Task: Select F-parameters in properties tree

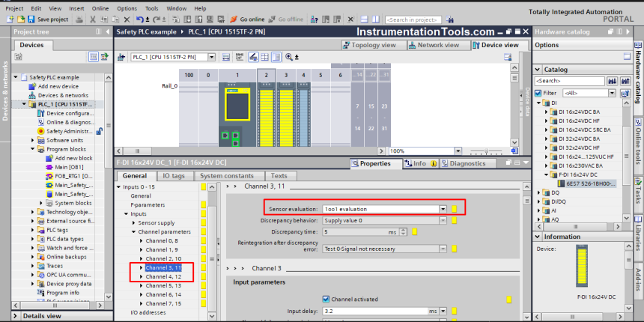Action: (x=148, y=204)
